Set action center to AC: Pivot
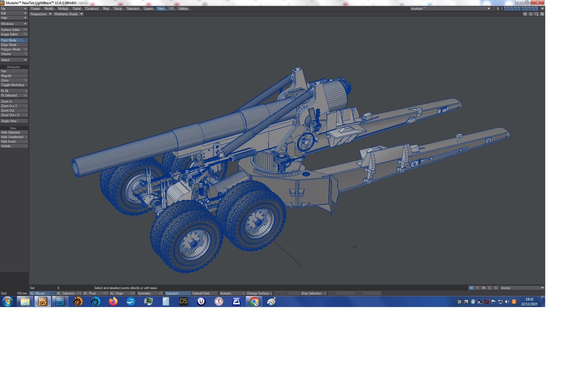588x368 pixels. click(x=96, y=293)
